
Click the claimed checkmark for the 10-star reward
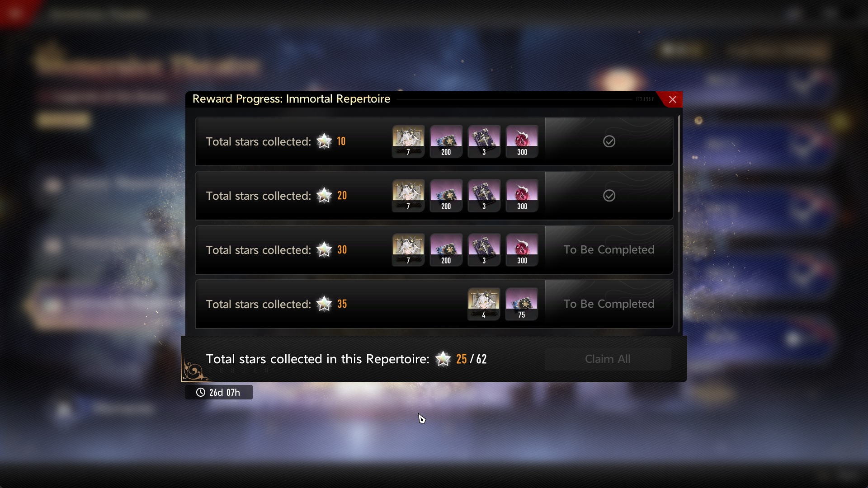click(609, 141)
